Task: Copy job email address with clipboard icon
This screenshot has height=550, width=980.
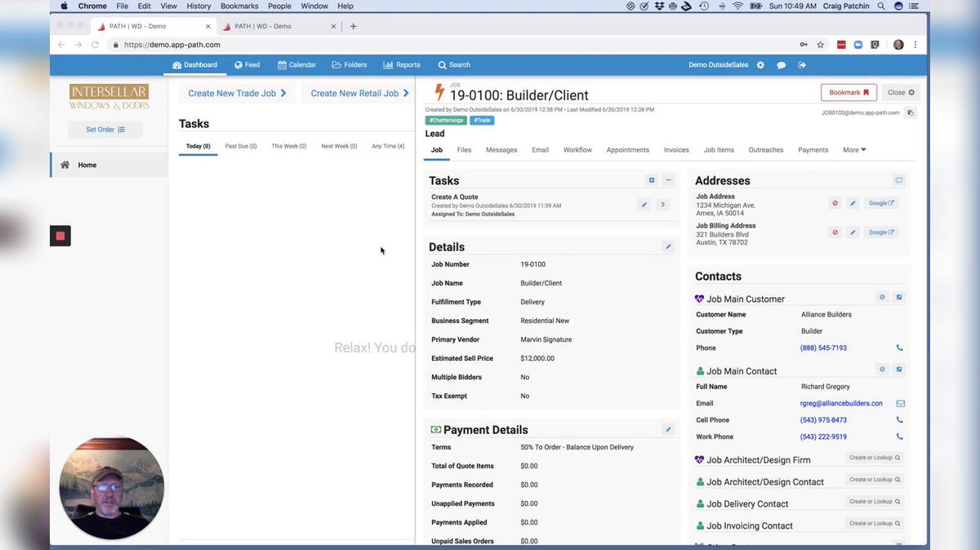Action: [x=911, y=113]
